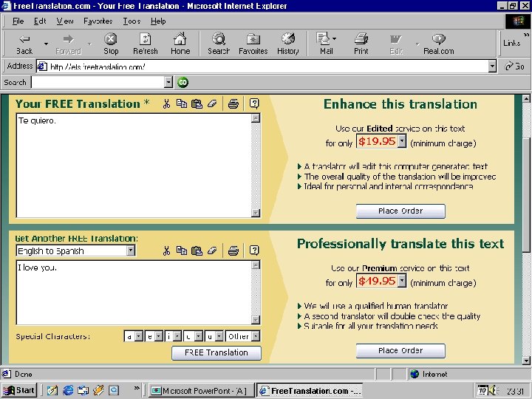This screenshot has width=532, height=399.
Task: Erase text in Your FREE Translation panel
Action: coord(212,104)
